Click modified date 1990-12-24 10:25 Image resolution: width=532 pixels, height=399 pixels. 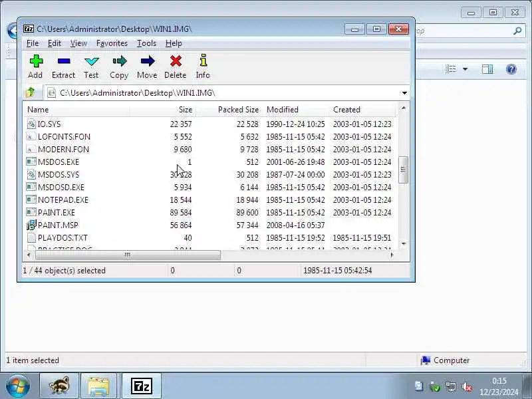[x=295, y=124]
